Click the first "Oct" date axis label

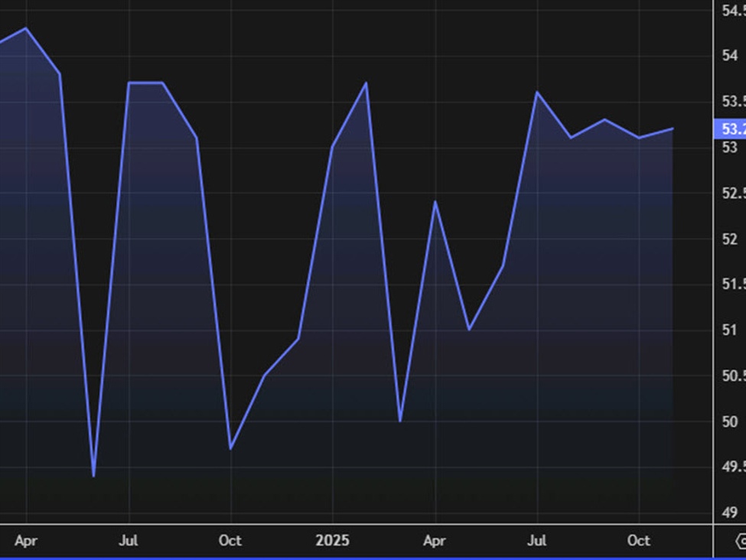pos(230,541)
